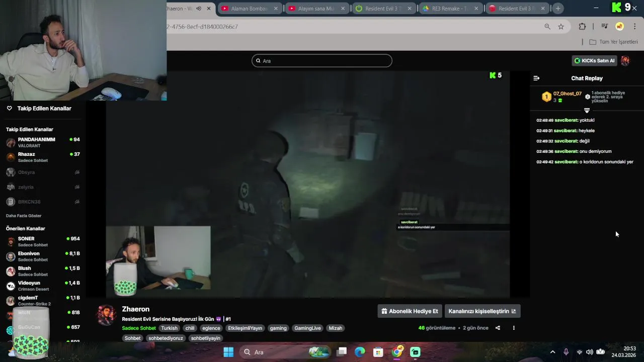Collapse the Chat Replay panel arrow icon

pyautogui.click(x=536, y=78)
